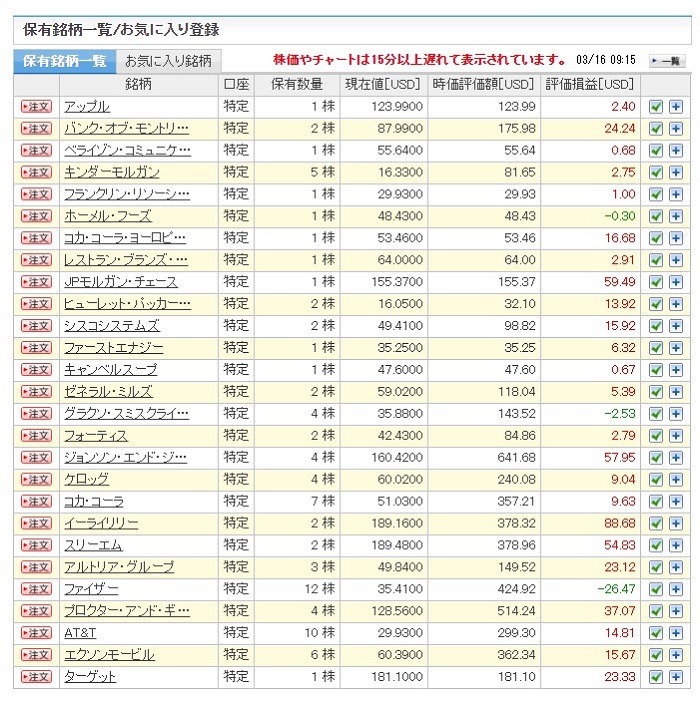This screenshot has width=700, height=701.
Task: Click plus icon in キャンベルスープ row
Action: pyautogui.click(x=676, y=370)
